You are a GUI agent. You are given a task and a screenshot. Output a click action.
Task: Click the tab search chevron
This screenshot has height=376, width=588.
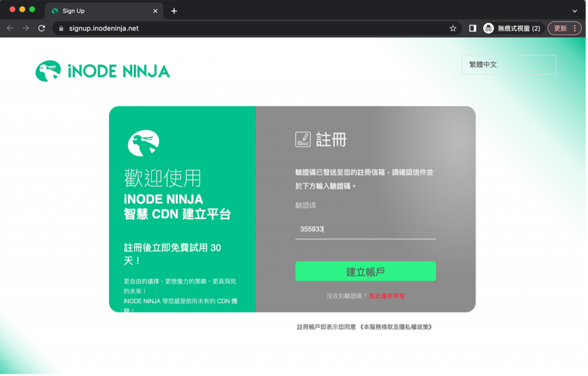click(574, 11)
